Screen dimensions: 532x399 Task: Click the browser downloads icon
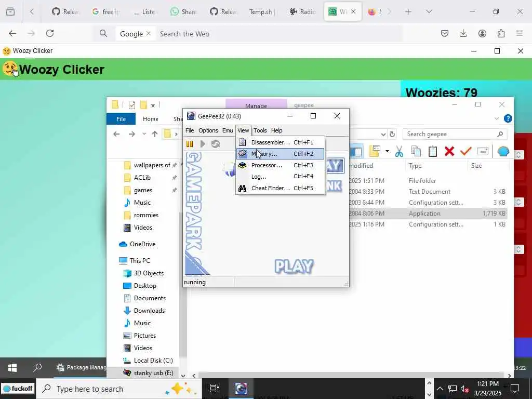[x=463, y=33]
